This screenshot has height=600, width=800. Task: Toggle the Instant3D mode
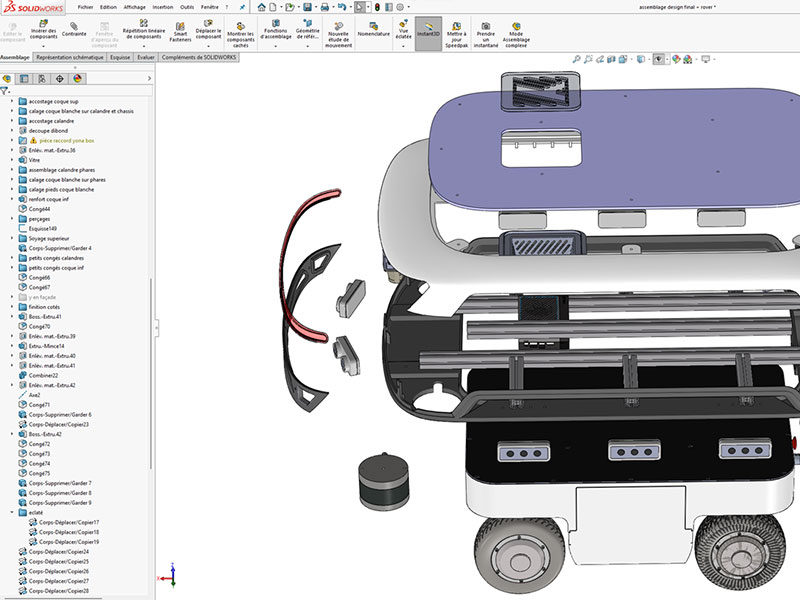428,28
